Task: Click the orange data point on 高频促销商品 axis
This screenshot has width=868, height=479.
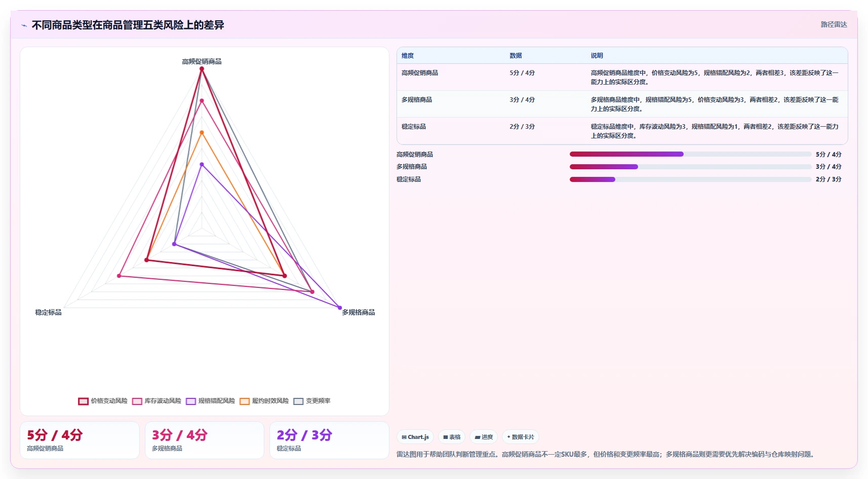Action: pyautogui.click(x=202, y=133)
